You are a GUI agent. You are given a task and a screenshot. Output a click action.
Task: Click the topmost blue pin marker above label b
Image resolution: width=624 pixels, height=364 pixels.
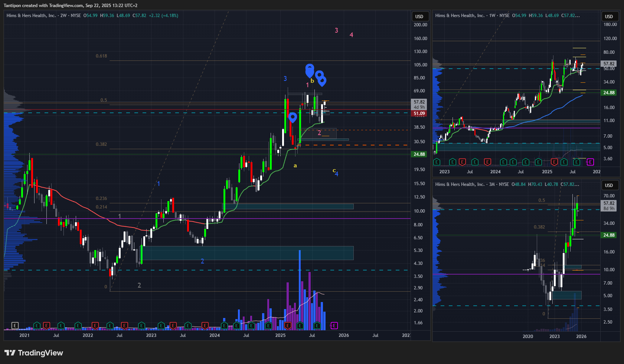click(x=310, y=69)
